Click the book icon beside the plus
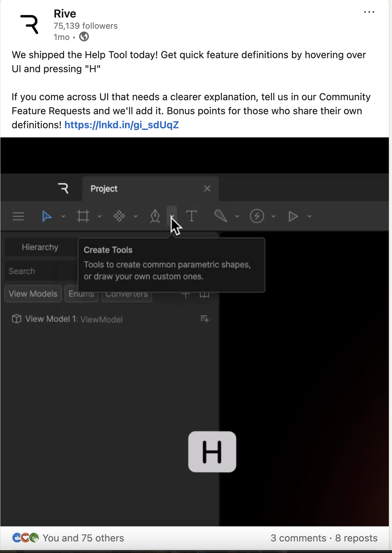 pos(204,295)
